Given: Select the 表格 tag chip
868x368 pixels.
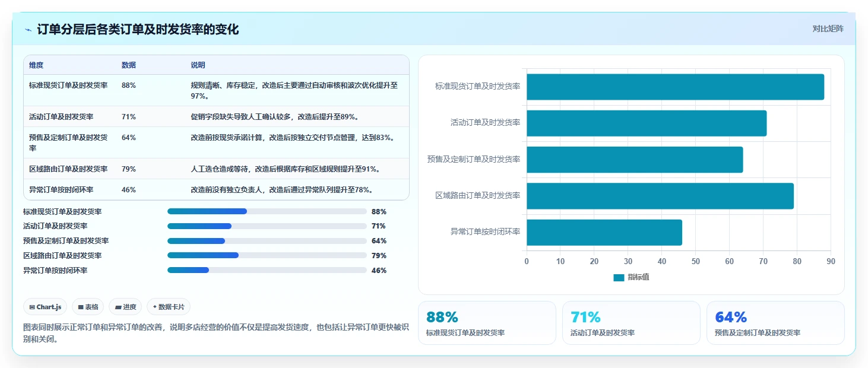Looking at the screenshot, I should click(88, 307).
